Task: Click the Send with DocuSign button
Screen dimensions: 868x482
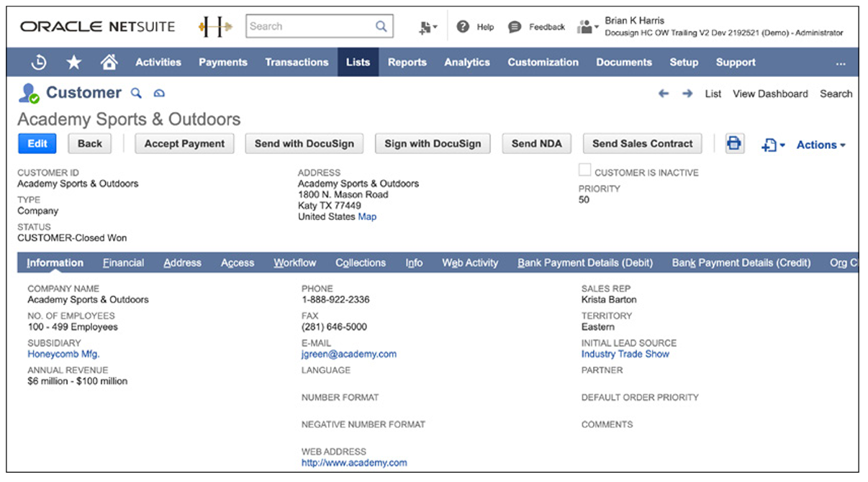Action: pos(304,143)
